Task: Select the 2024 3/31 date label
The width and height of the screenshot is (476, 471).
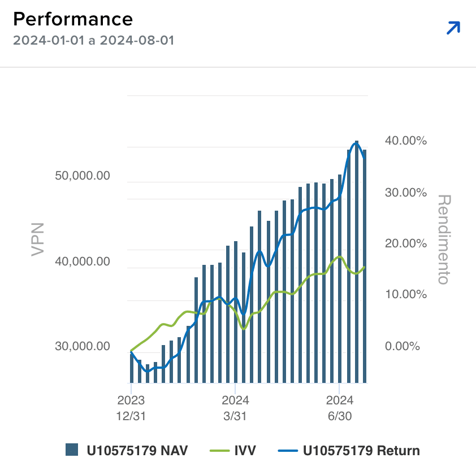Action: [235, 407]
